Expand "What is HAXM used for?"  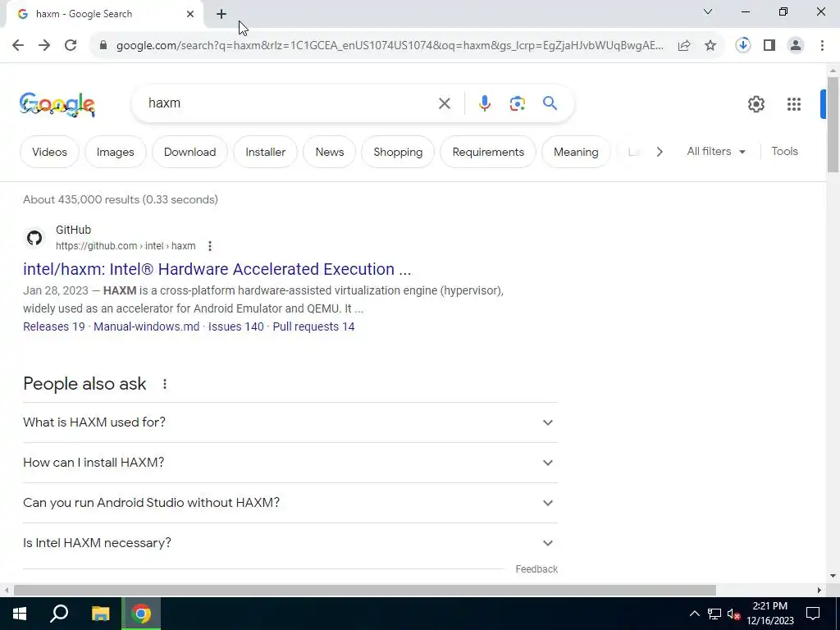tap(290, 422)
